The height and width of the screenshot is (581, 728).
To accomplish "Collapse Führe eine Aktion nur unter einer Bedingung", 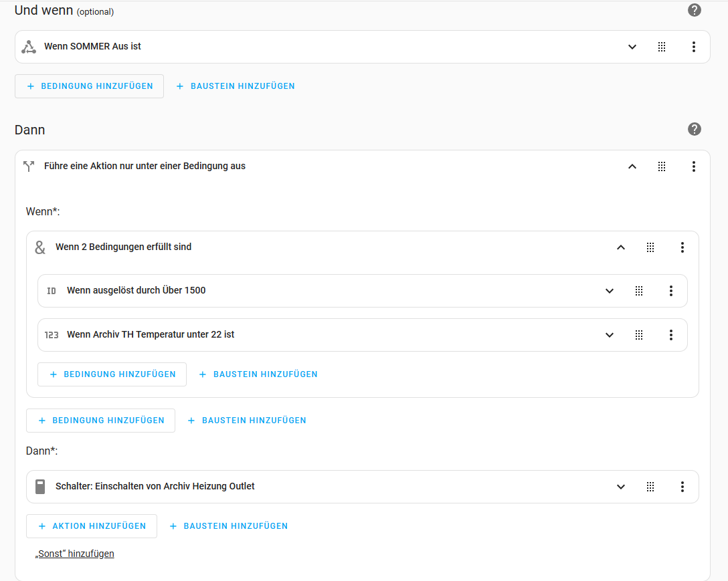I will (x=632, y=166).
